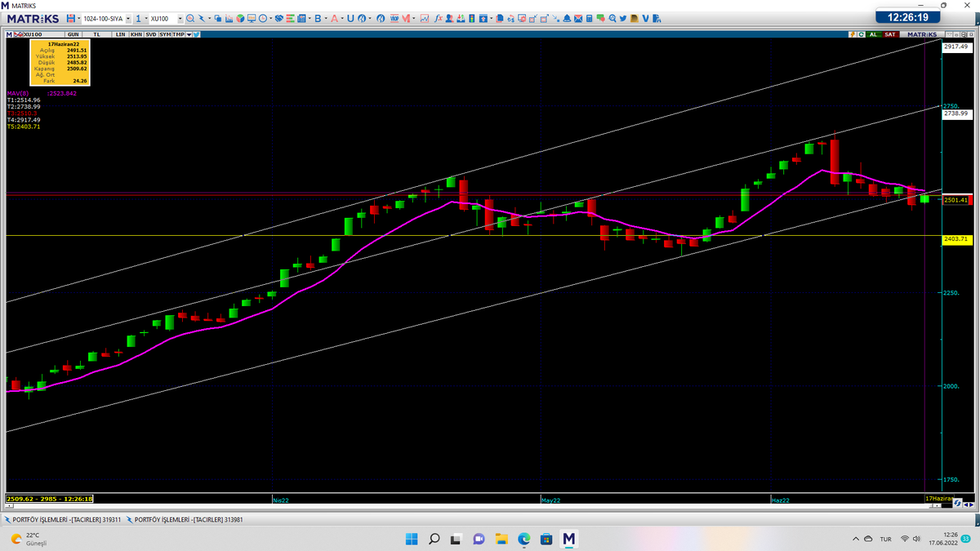Screen dimensions: 980x551
Task: Click the green C refresh icon near AL
Action: [861, 35]
